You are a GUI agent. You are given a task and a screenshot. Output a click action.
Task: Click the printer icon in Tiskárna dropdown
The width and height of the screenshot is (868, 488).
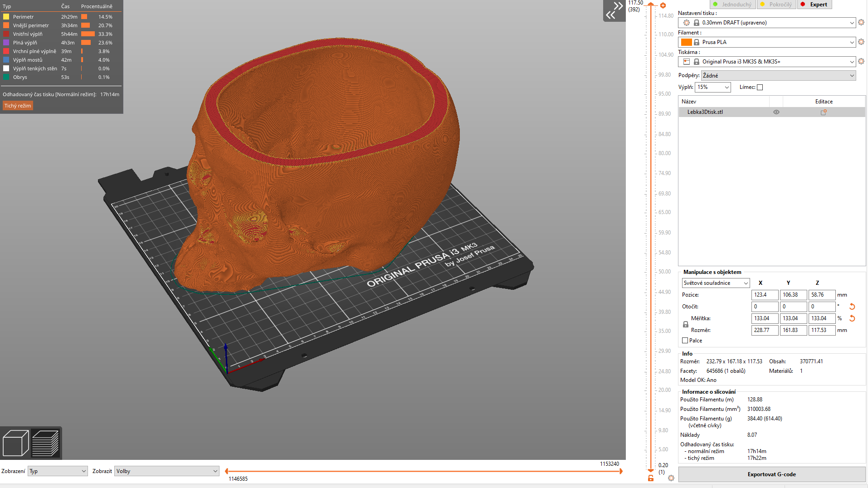pos(687,62)
